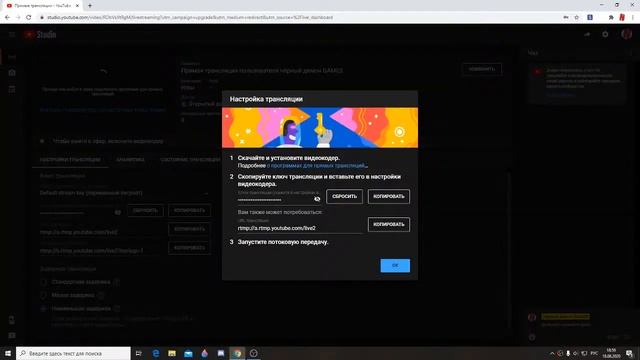The image size is (640, 360).
Task: Copy the rtmp stream URL in dialog
Action: (389, 224)
